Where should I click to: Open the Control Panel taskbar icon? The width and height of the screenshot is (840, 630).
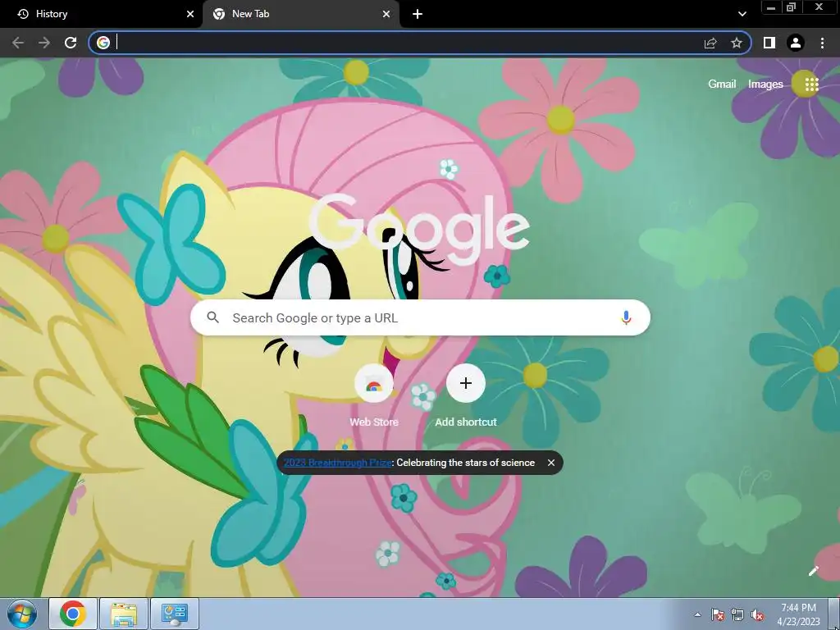point(174,614)
